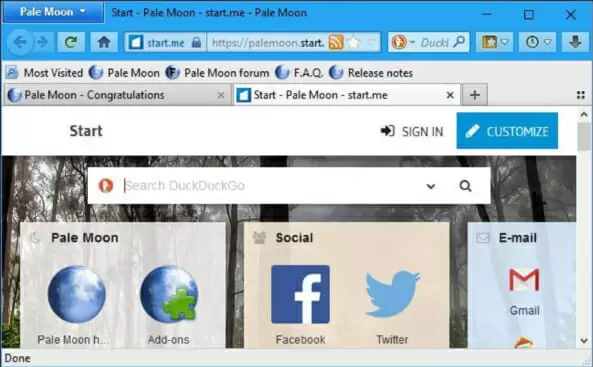Open the Facebook icon in Social widget
This screenshot has height=367, width=593.
point(300,294)
